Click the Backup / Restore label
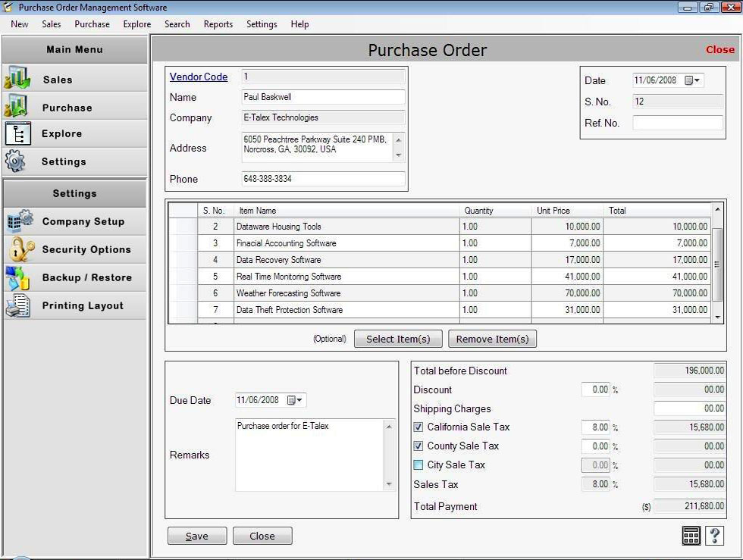The image size is (743, 560). (87, 277)
